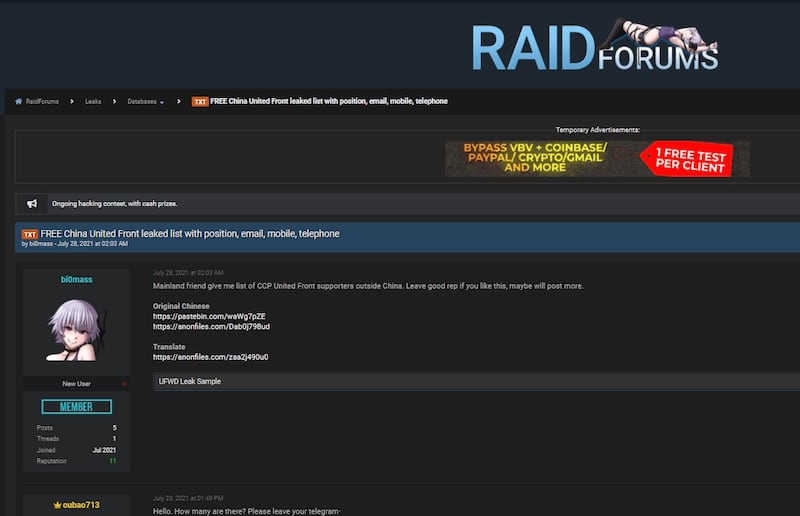Go to the Leaks breadcrumb section

click(x=93, y=101)
